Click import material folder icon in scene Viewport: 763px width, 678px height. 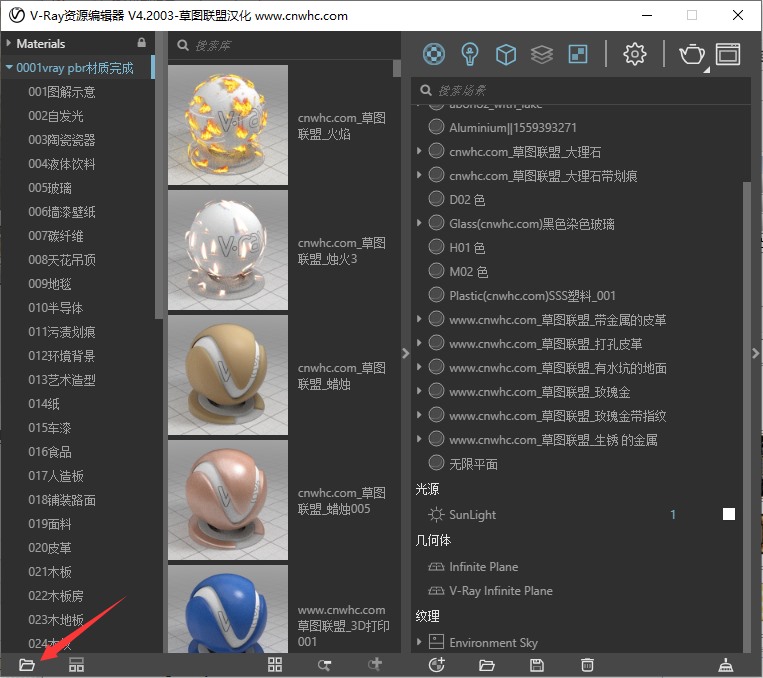click(487, 665)
